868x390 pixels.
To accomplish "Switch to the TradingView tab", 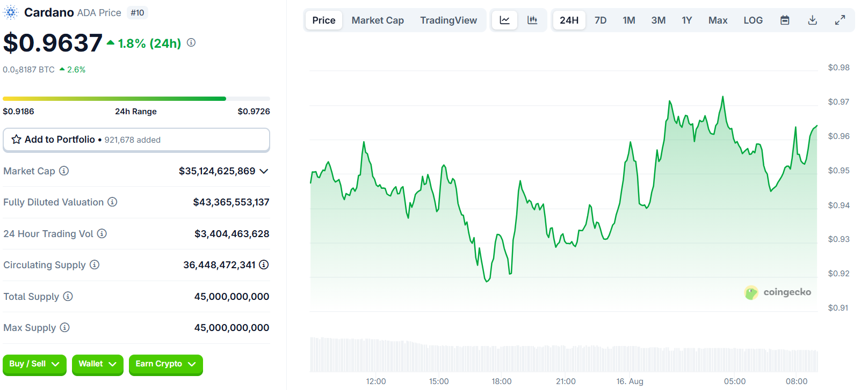I will pos(449,20).
